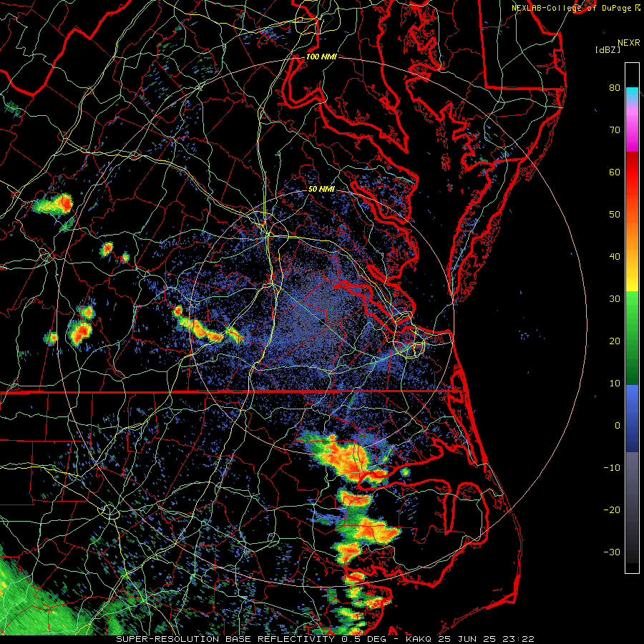Image resolution: width=644 pixels, height=644 pixels.
Task: Click the 70 dBZ scale value
Action: click(x=615, y=130)
